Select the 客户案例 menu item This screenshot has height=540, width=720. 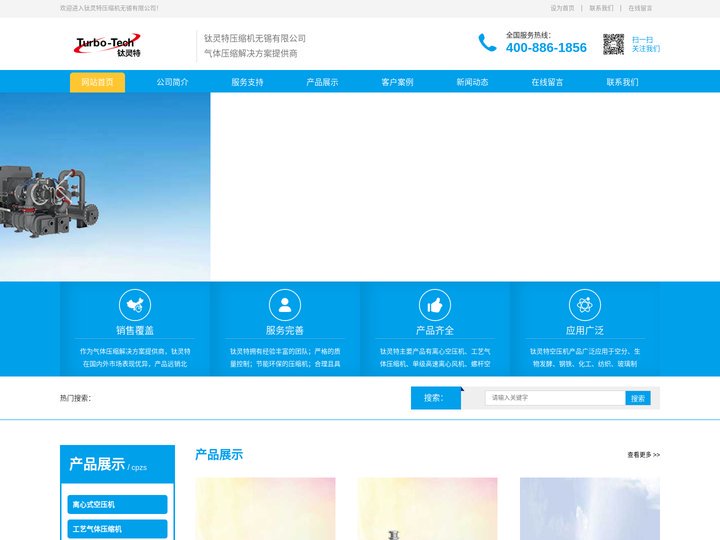click(x=397, y=82)
